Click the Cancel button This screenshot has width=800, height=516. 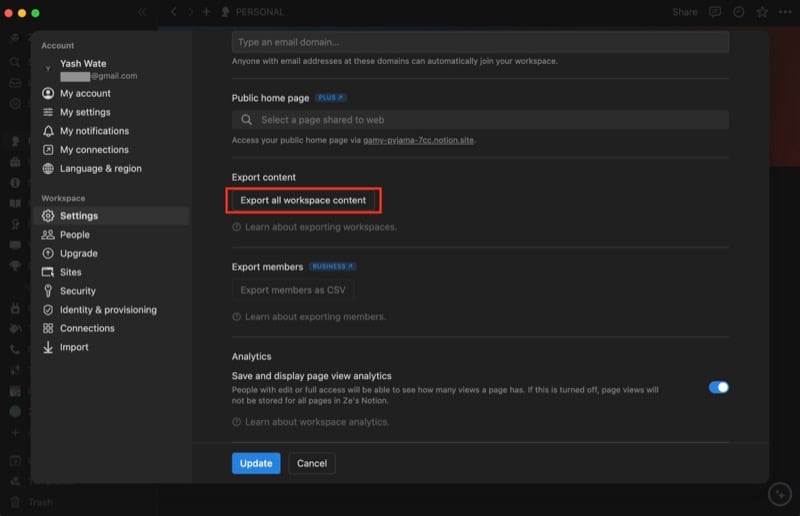(312, 463)
